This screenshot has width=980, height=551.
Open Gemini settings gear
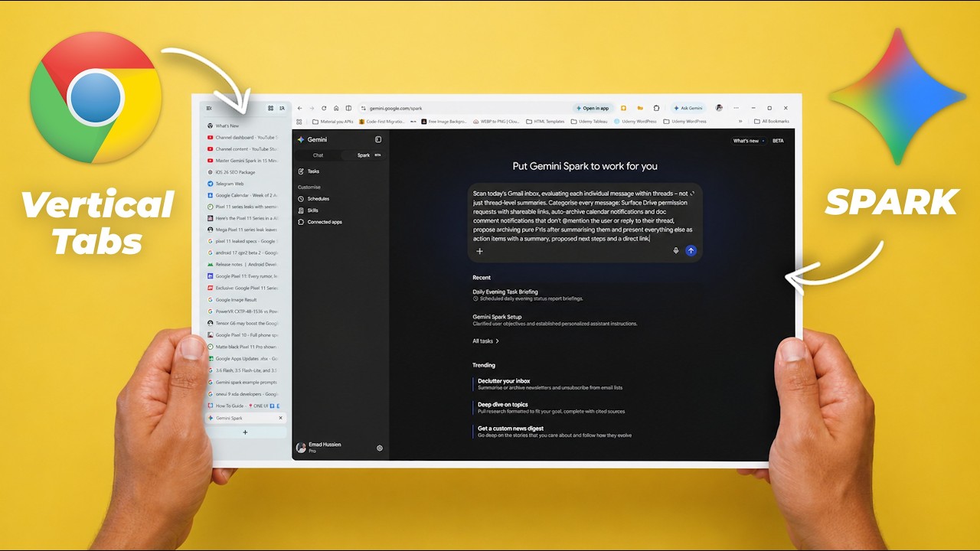(x=380, y=448)
